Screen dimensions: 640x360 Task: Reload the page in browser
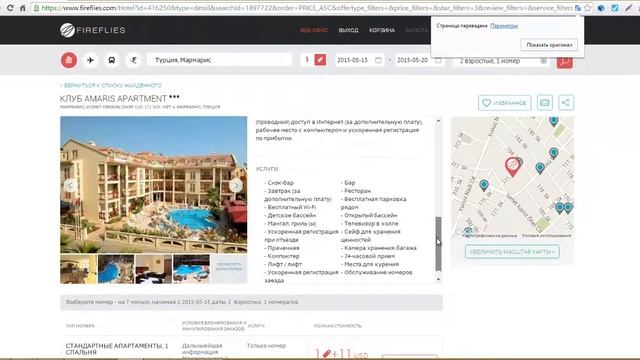click(10, 8)
